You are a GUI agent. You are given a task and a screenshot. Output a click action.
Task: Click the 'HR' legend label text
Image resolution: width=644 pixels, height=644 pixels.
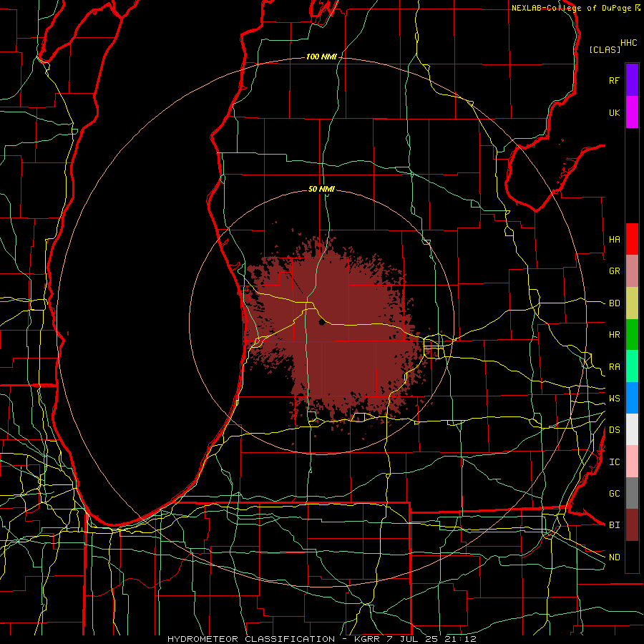pos(614,335)
